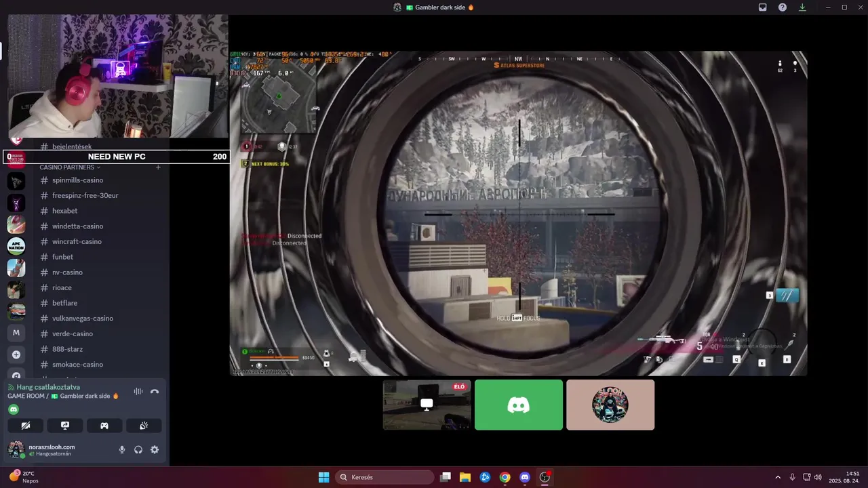Open the server with the M icon
This screenshot has height=488, width=868.
pyautogui.click(x=16, y=333)
